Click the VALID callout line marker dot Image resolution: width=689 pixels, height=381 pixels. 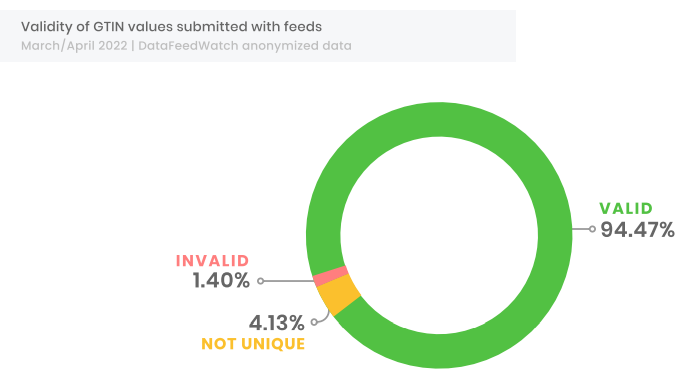click(x=592, y=229)
